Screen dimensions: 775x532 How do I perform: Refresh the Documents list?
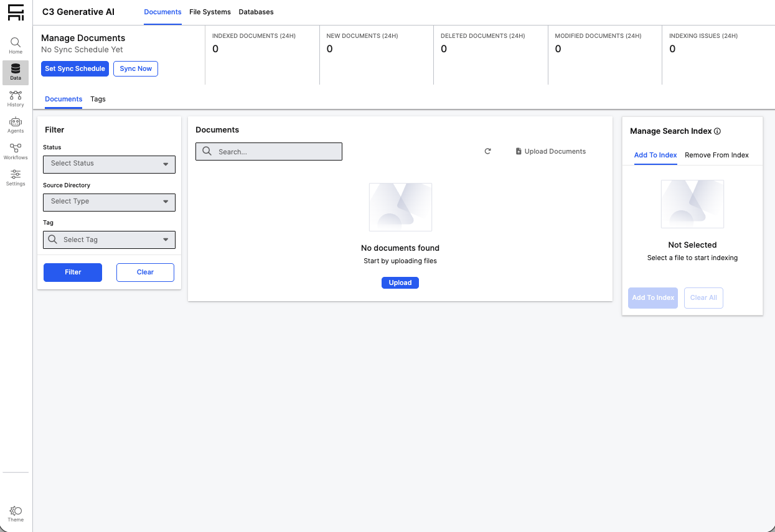coord(487,151)
